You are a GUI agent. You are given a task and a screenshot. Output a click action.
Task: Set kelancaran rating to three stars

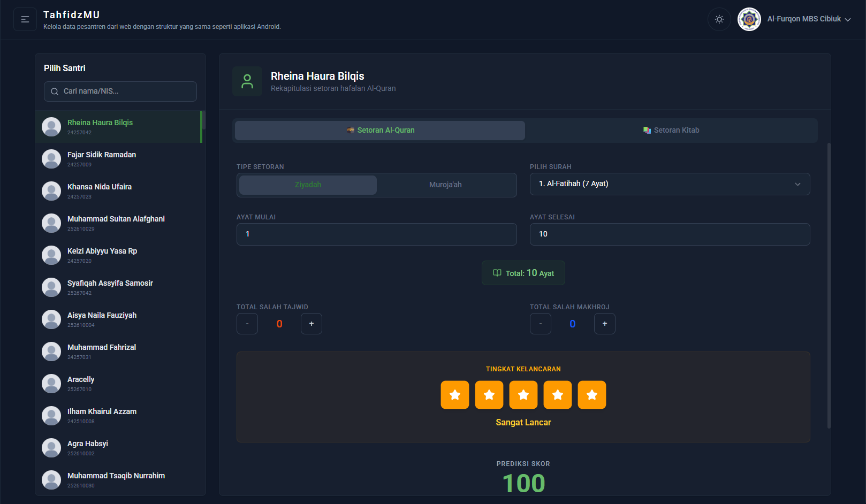(523, 395)
